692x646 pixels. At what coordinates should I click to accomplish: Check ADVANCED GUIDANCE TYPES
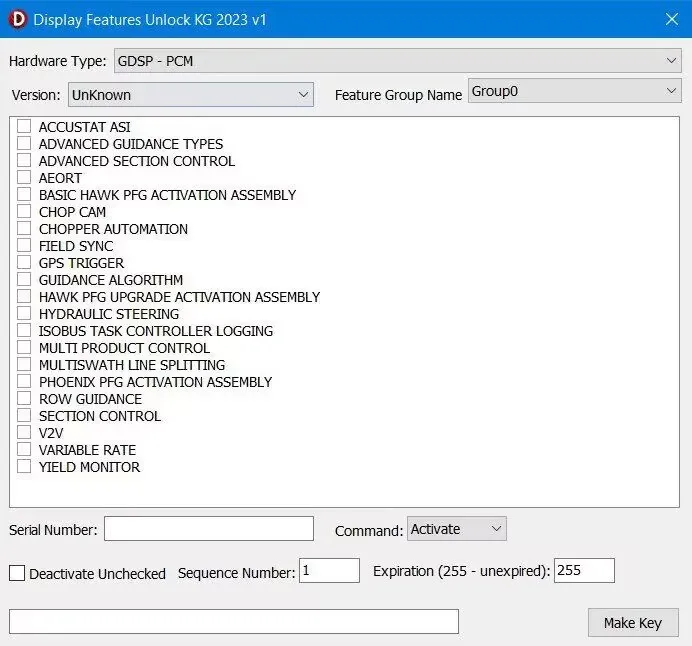(24, 143)
